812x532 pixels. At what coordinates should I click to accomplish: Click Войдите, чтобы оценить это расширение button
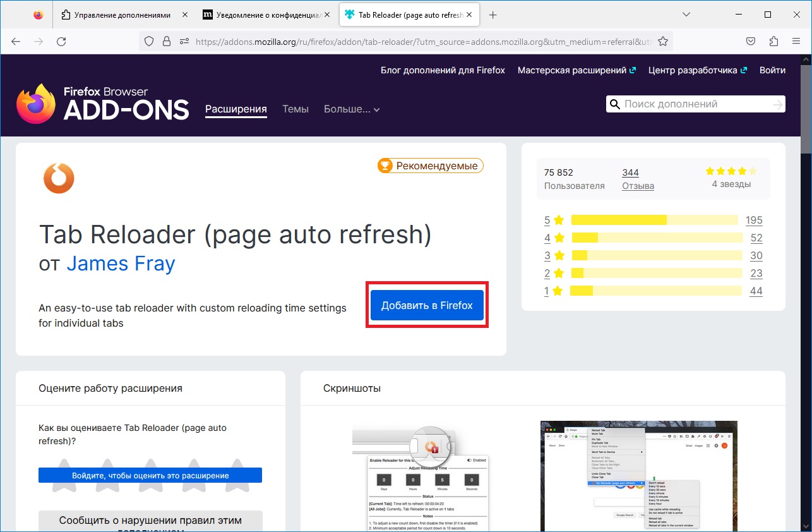150,475
